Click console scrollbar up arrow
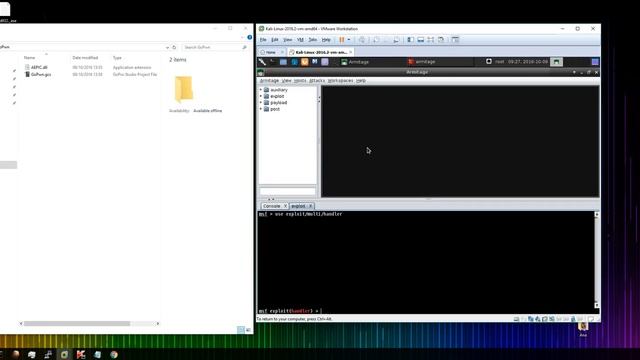Screen dimensions: 640x360 pos(596,214)
